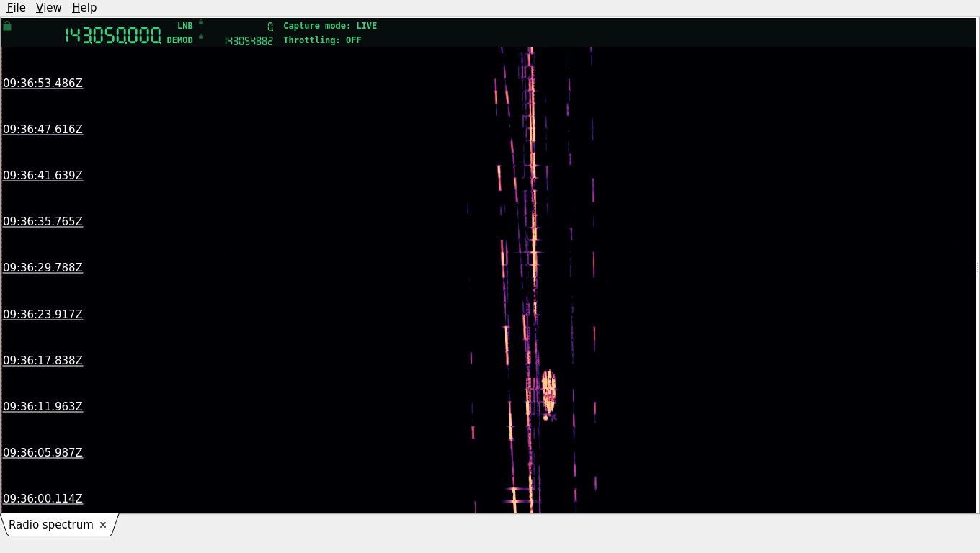This screenshot has height=553, width=980.
Task: Toggle the main frequency lock icon
Action: [x=7, y=26]
